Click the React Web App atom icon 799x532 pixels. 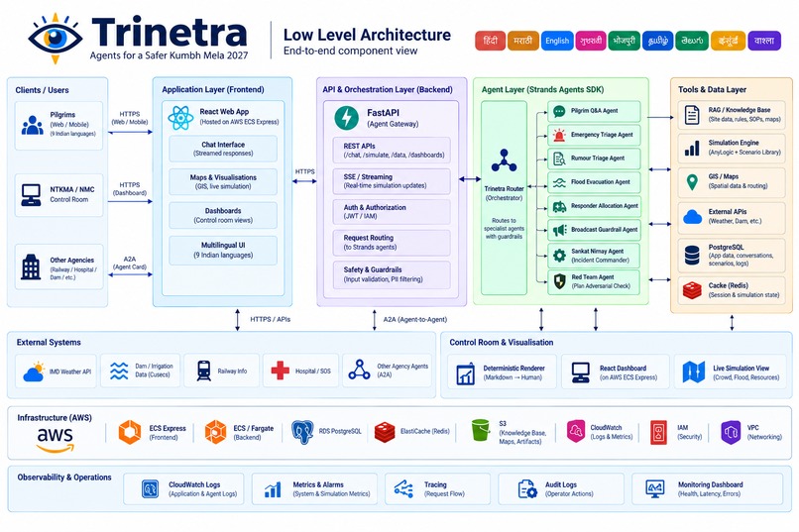pyautogui.click(x=180, y=118)
